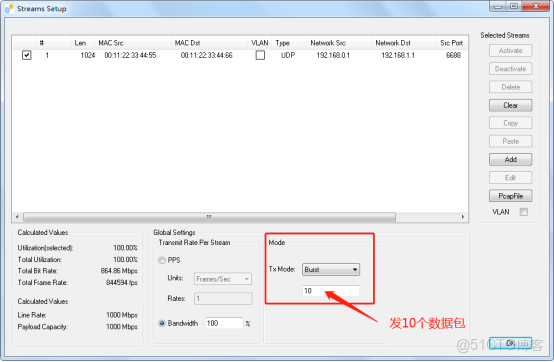Screen dimensions: 554x362
Task: Click the scrollbar left arrow
Action: [17, 216]
